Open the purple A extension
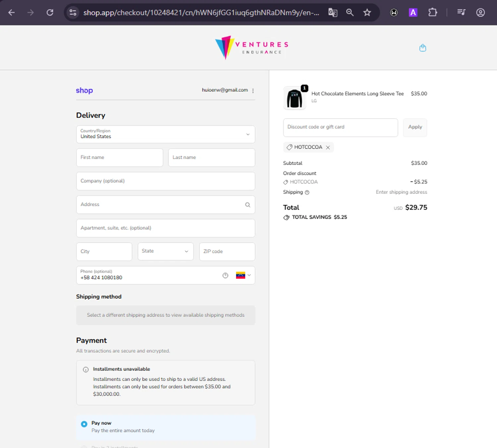This screenshot has height=448, width=497. [x=413, y=13]
